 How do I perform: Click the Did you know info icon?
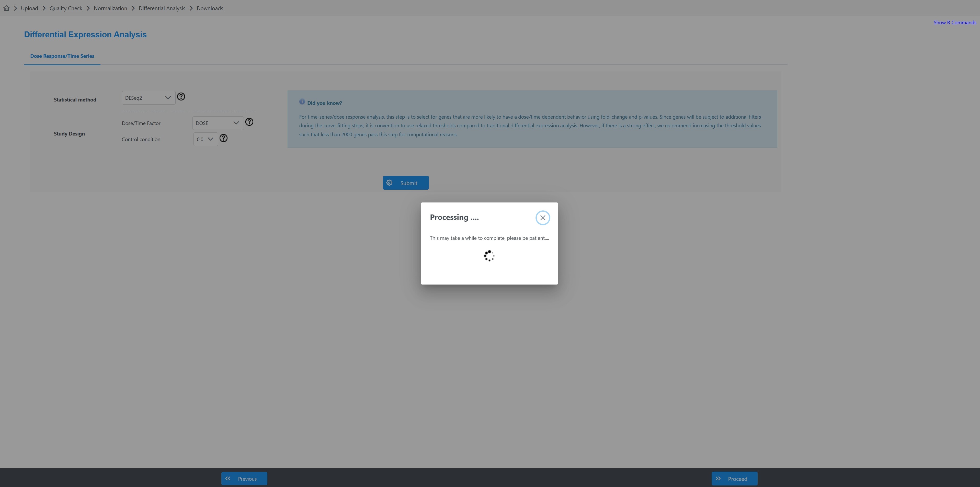[x=302, y=102]
